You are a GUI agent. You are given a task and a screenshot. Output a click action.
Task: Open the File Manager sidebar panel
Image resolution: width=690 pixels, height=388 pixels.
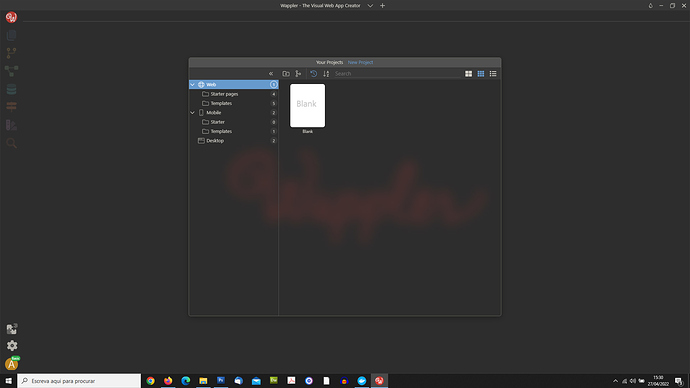click(11, 35)
